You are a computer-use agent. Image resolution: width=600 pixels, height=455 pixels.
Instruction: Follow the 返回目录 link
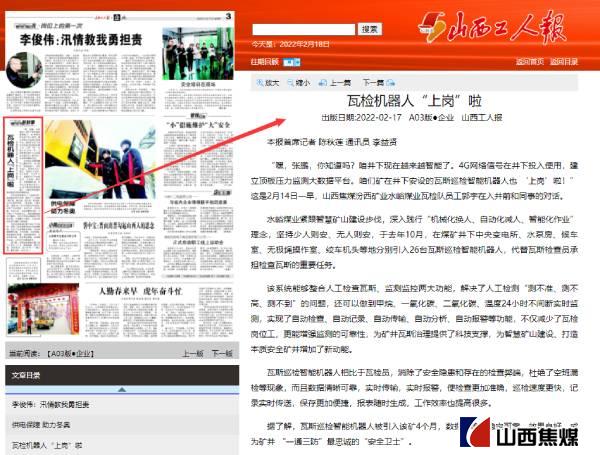[x=564, y=62]
